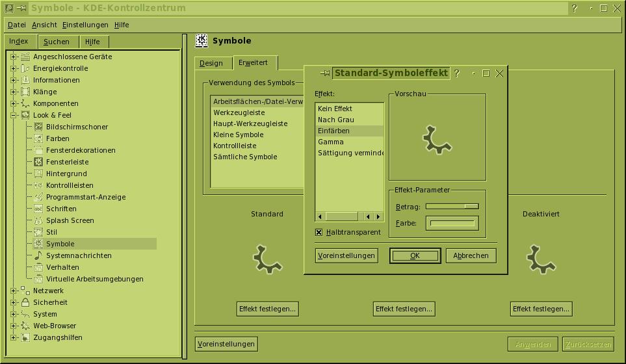Click the Stil icon
Viewport: 626px width, 364px height.
pos(38,232)
